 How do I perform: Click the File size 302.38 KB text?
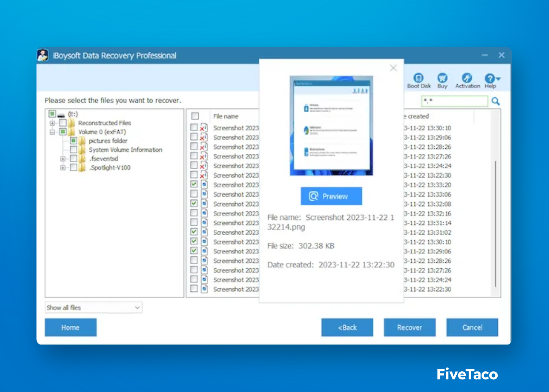(x=301, y=246)
